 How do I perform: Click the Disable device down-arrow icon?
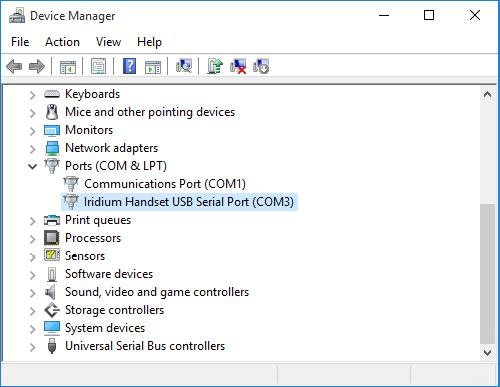coord(261,66)
